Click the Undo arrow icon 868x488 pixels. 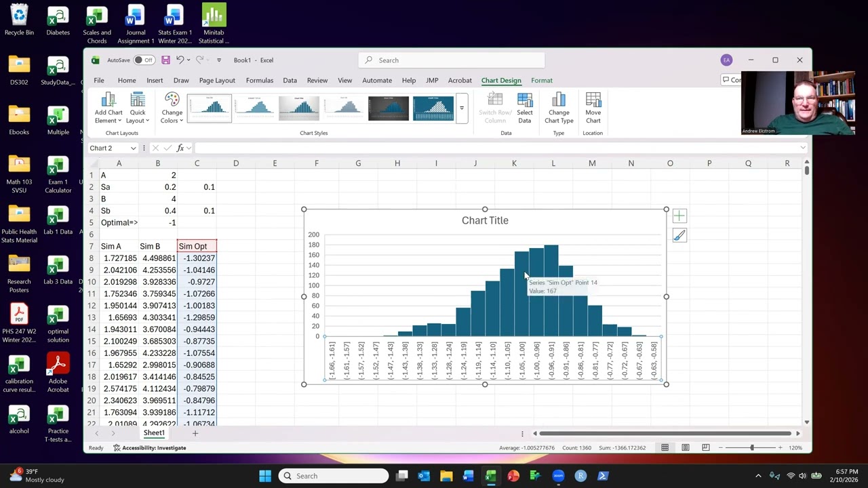pos(180,60)
